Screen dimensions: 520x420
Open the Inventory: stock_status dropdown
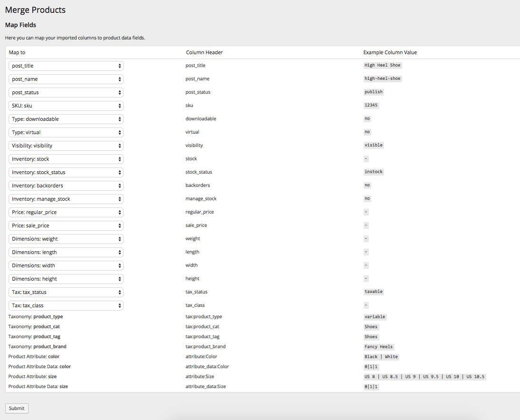point(66,172)
